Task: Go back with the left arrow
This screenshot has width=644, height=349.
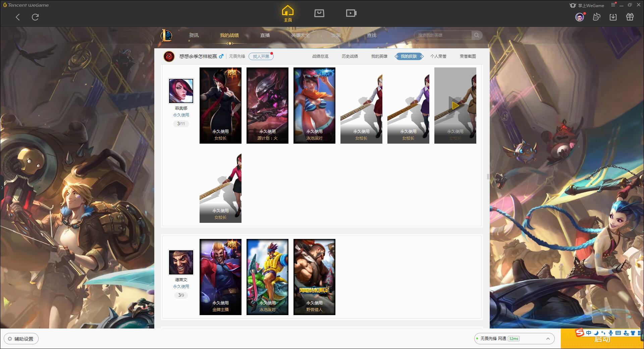Action: click(18, 17)
